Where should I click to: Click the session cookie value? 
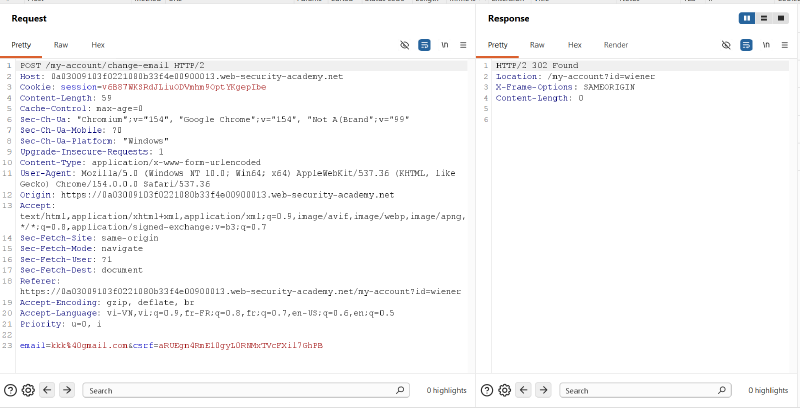(184, 87)
